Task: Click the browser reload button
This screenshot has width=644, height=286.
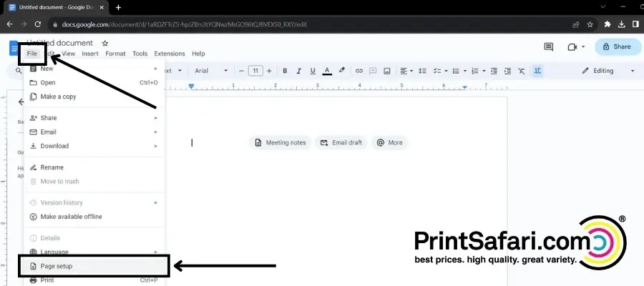Action: click(x=37, y=24)
